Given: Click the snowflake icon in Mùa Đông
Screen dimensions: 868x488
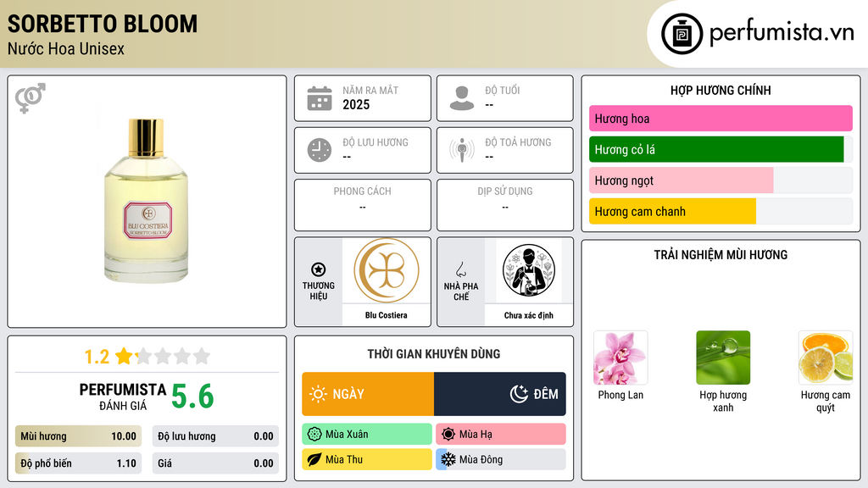Looking at the screenshot, I should (448, 459).
